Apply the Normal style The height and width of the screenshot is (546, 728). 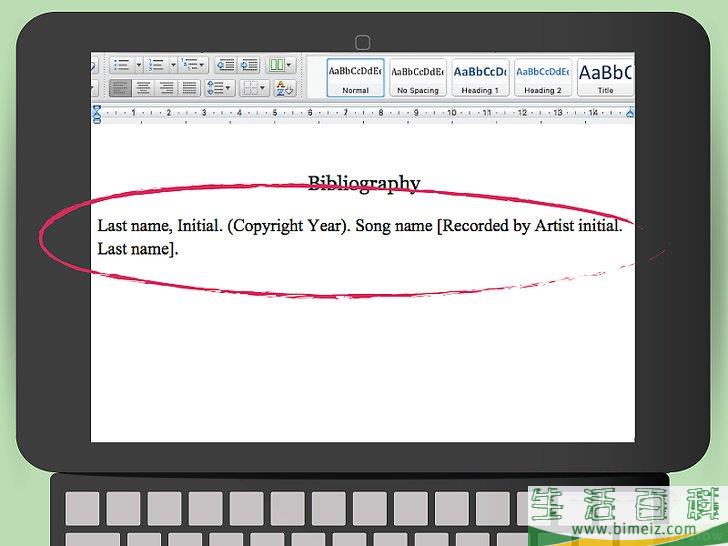[355, 77]
